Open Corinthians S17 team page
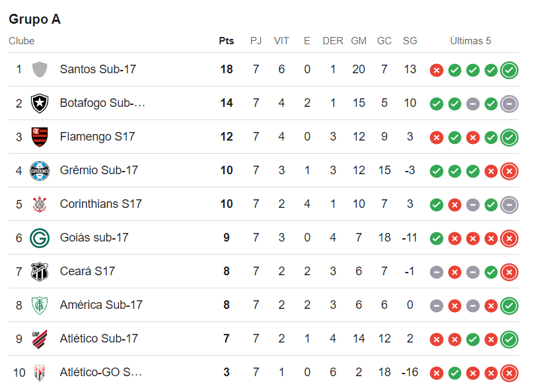 pos(100,204)
